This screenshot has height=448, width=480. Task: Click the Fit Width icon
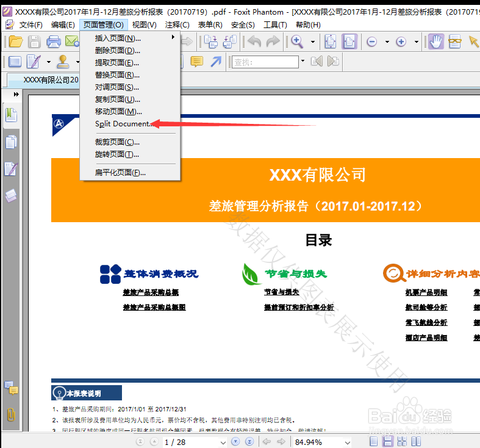click(349, 42)
